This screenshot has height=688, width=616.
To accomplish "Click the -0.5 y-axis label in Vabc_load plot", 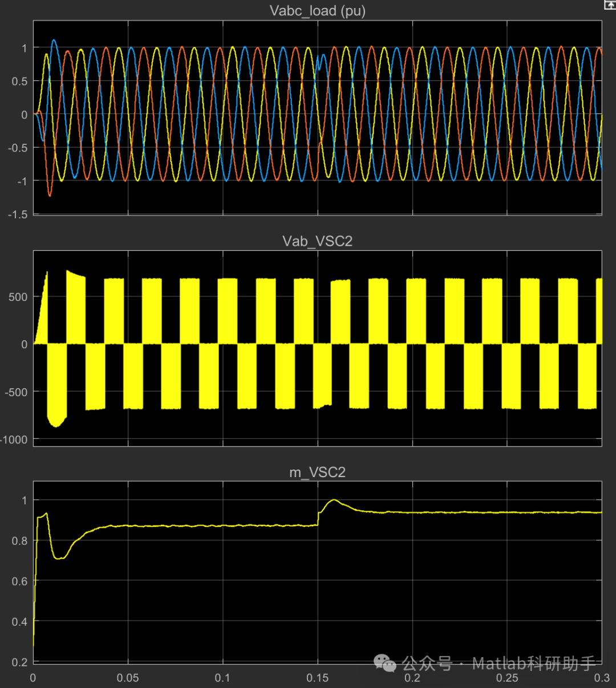I will coord(18,148).
